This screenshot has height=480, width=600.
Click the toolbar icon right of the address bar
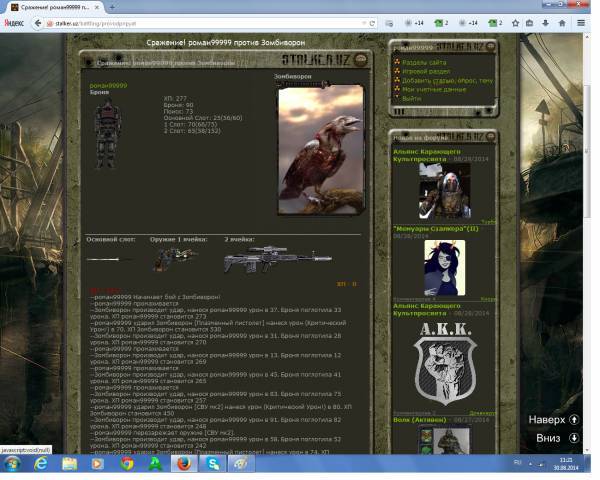point(389,23)
